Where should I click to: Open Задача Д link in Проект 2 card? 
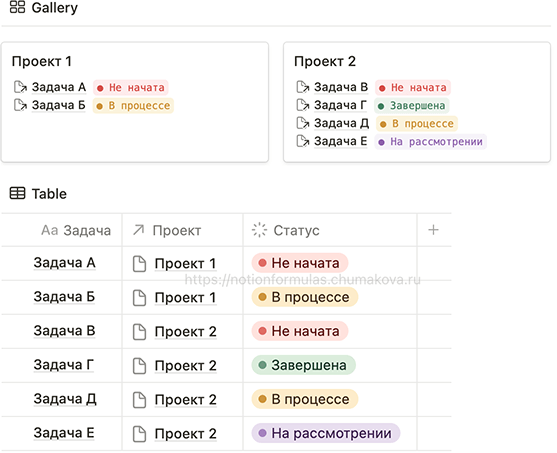[341, 123]
